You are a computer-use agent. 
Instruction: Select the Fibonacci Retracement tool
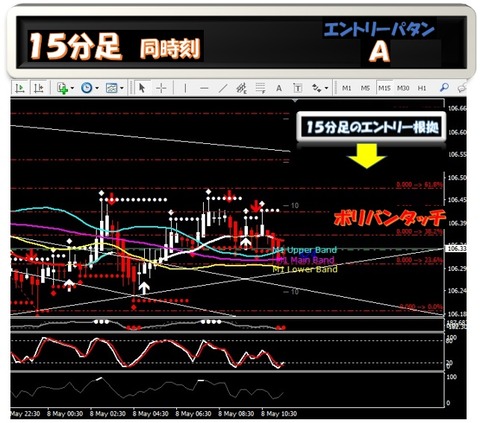[260, 88]
